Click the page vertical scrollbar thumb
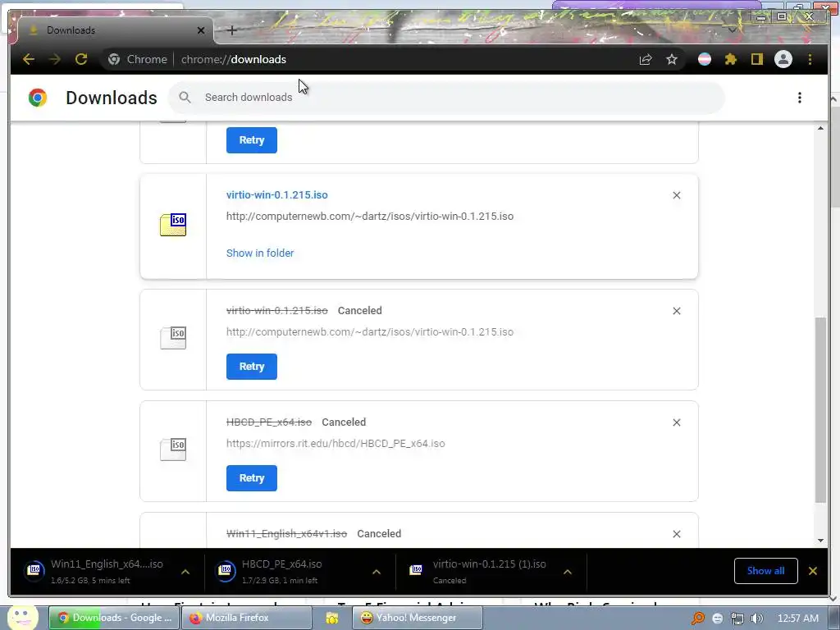Screen dimensions: 840x630 [820, 410]
